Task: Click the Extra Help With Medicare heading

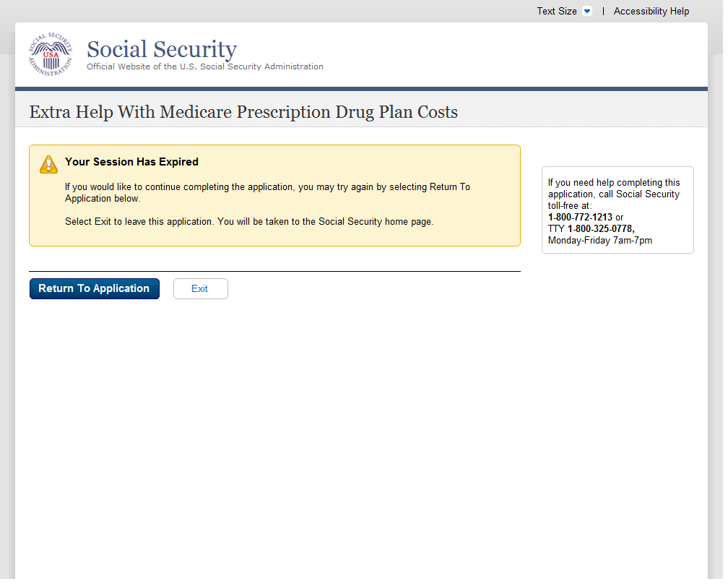Action: tap(243, 112)
